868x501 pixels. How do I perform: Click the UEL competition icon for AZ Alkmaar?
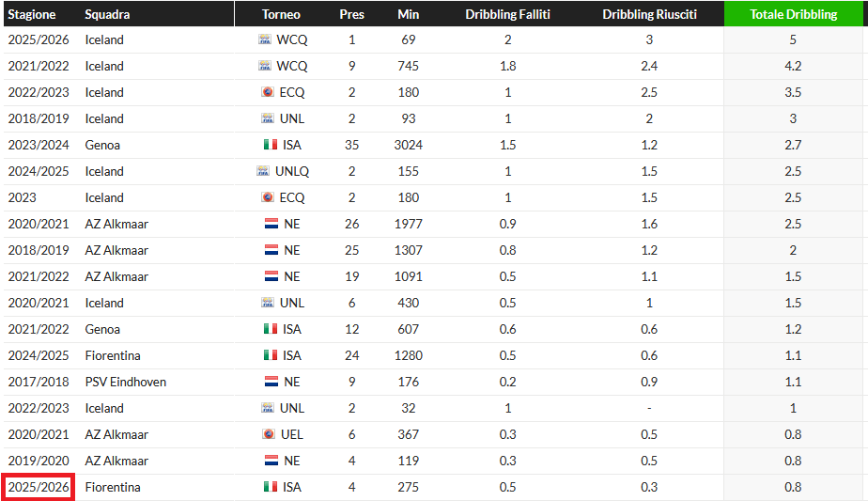point(271,434)
